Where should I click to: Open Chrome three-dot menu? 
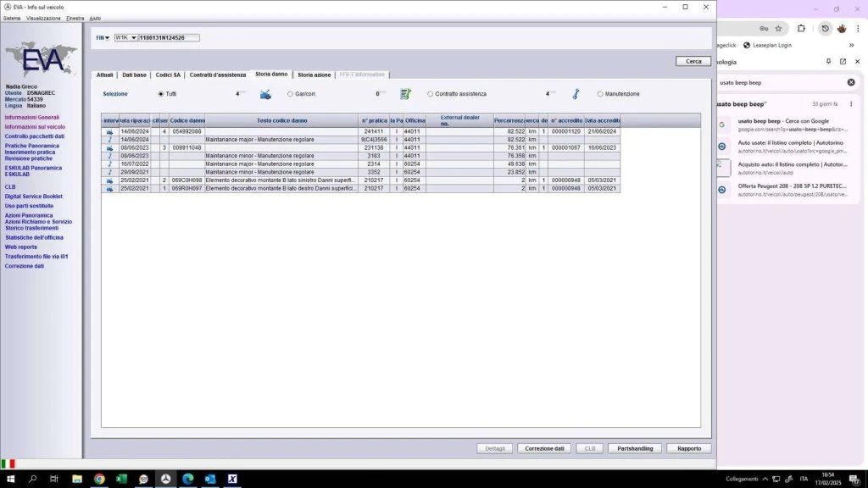coord(858,28)
